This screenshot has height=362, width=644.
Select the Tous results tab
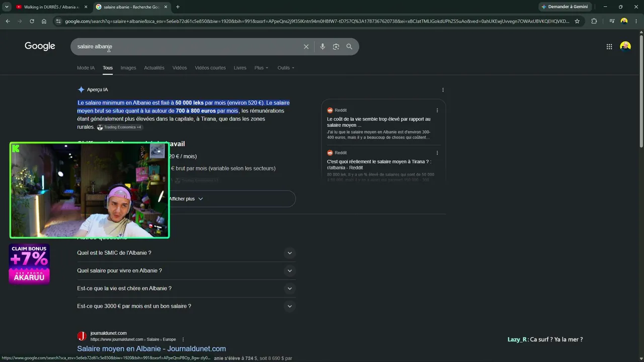point(108,68)
